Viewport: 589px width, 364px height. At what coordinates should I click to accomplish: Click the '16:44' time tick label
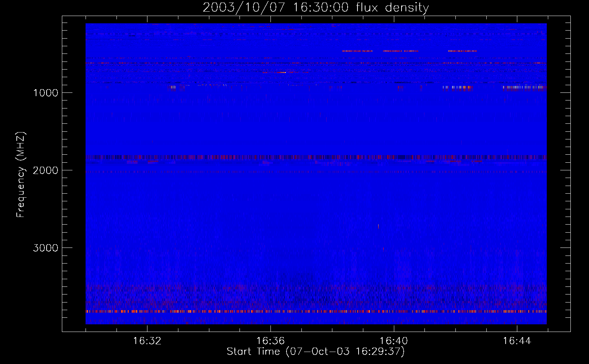click(x=517, y=341)
